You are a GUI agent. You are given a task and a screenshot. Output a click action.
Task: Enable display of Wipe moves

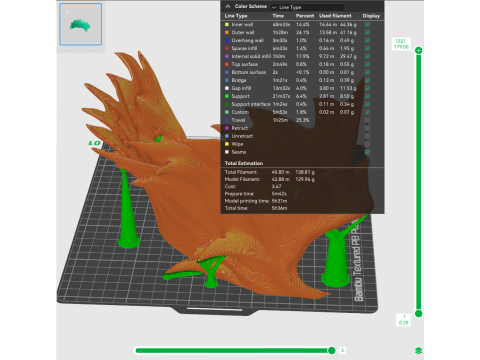[x=367, y=144]
